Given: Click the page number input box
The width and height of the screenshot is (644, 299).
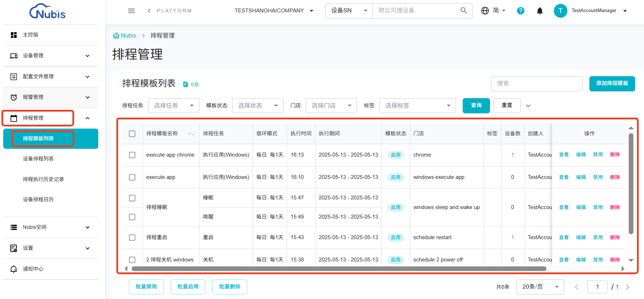Looking at the screenshot, I should click(598, 287).
